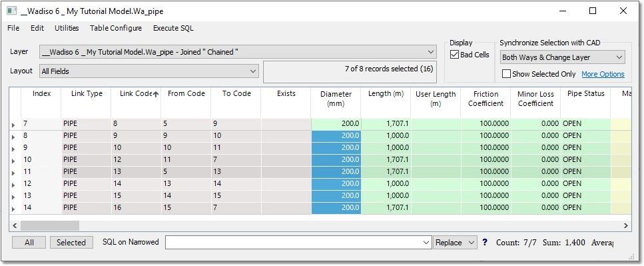Image resolution: width=644 pixels, height=266 pixels.
Task: Click the blue question mark help icon
Action: [x=485, y=243]
